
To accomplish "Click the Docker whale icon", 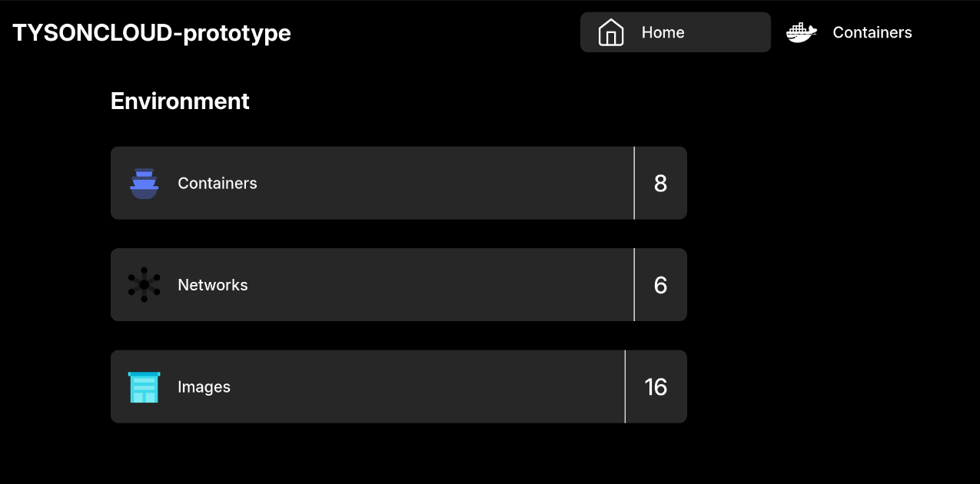I will 801,32.
